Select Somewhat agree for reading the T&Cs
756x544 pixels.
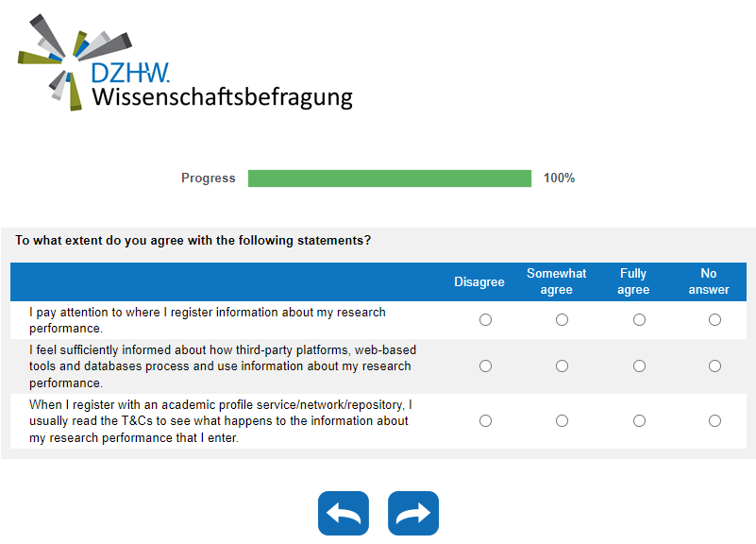pos(562,420)
